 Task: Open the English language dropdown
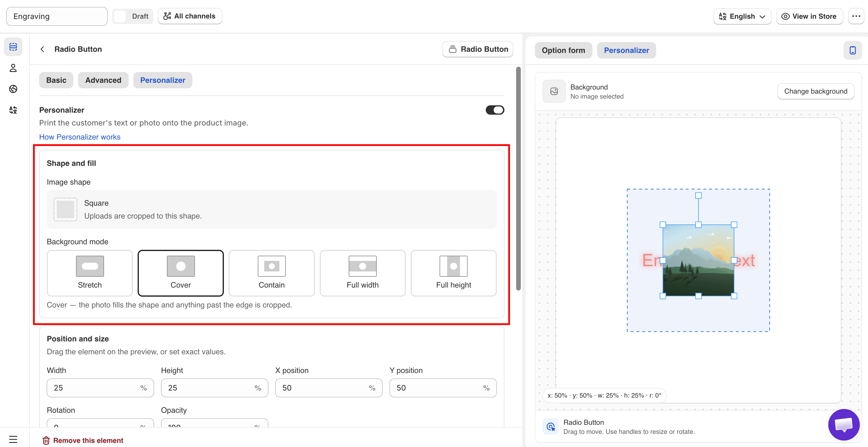742,16
